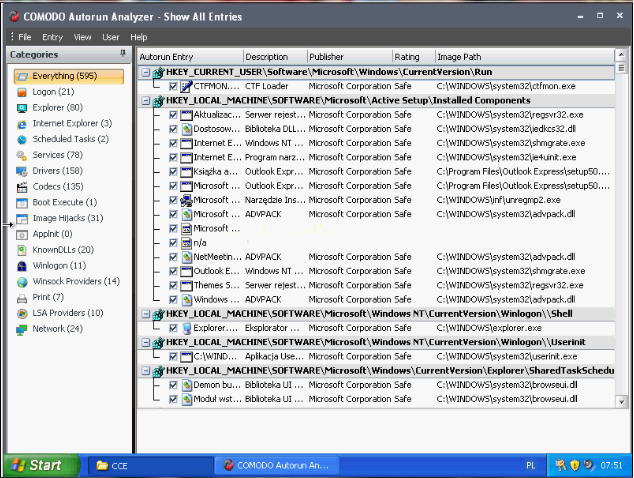Open the File menu

point(25,37)
